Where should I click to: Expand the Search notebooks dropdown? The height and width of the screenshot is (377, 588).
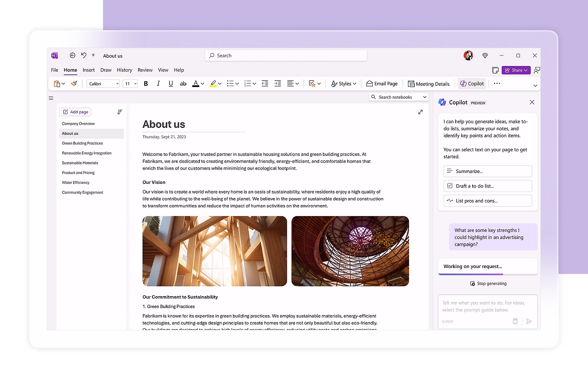coord(425,97)
